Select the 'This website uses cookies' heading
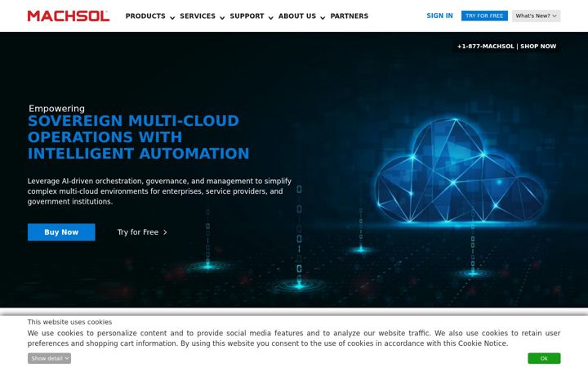The height and width of the screenshot is (368, 588). tap(69, 322)
